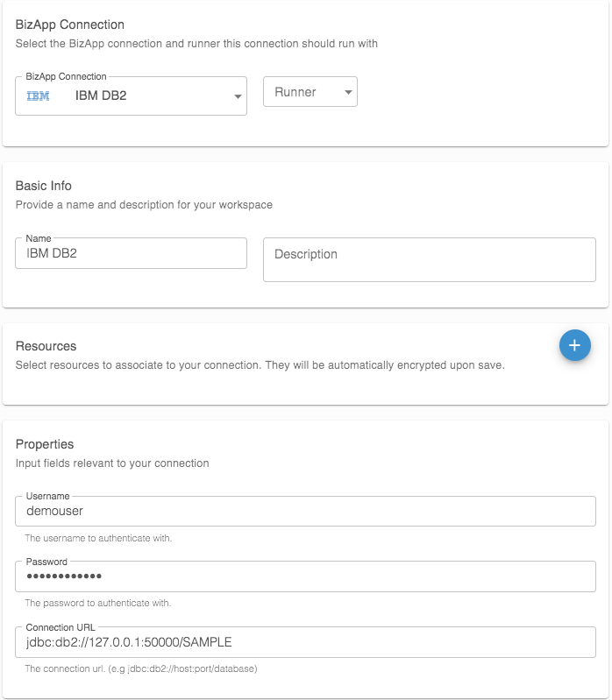The image size is (612, 700).
Task: Focus the Connection URL input field
Action: pyautogui.click(x=305, y=642)
